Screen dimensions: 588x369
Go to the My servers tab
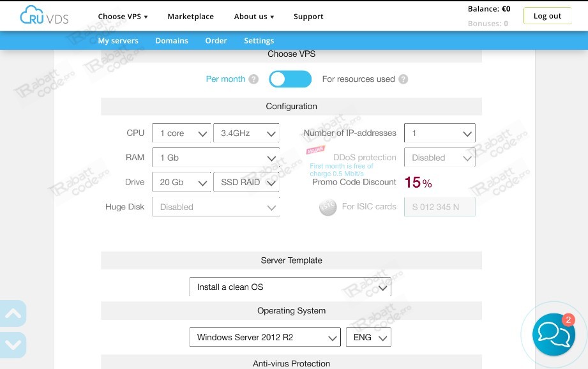tap(118, 40)
